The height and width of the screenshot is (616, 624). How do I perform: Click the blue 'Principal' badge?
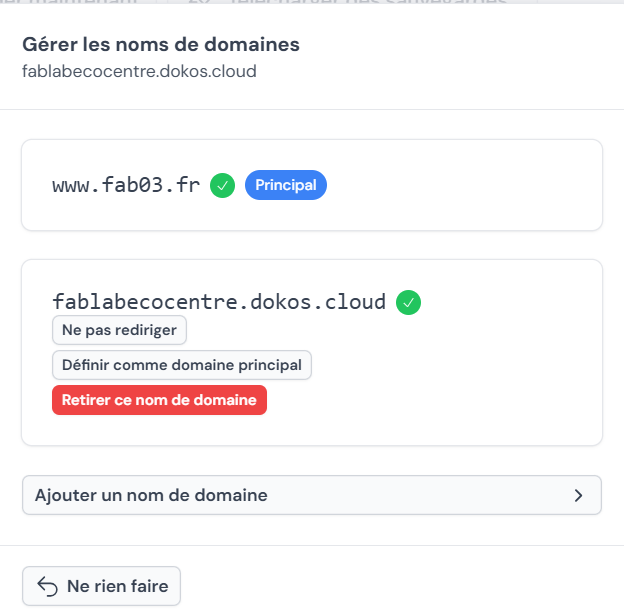286,185
